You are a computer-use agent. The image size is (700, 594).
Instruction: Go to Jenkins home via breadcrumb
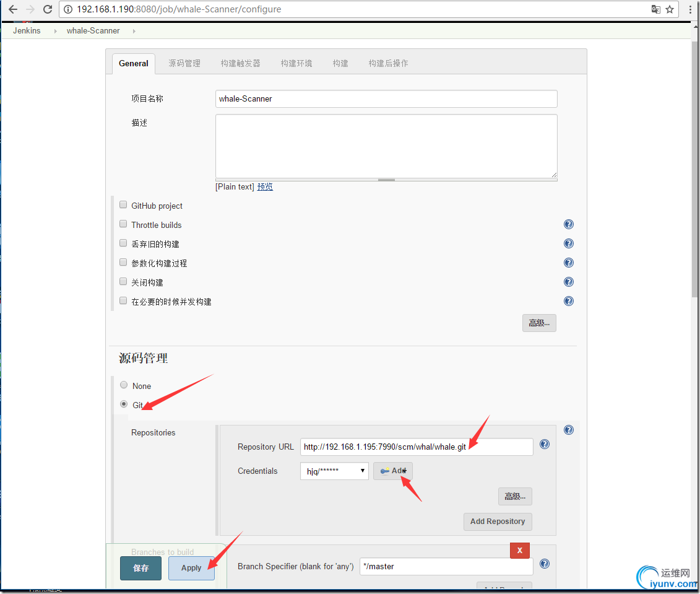[27, 31]
